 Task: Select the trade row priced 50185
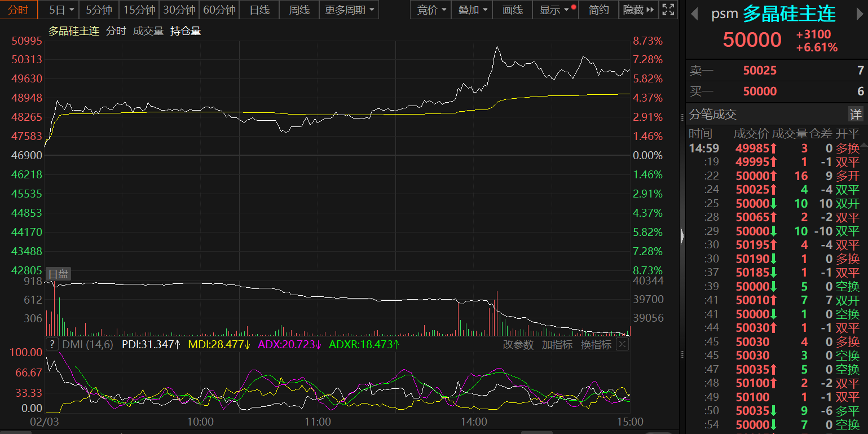click(774, 273)
